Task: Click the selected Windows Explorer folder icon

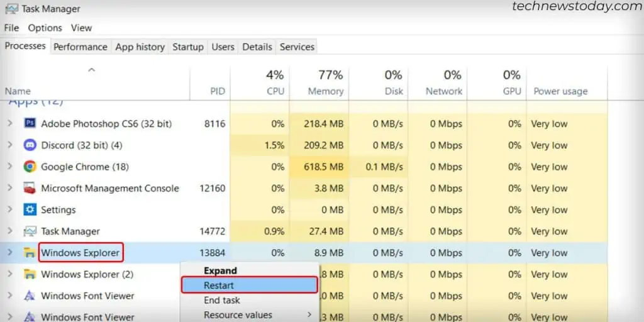Action: pos(30,253)
